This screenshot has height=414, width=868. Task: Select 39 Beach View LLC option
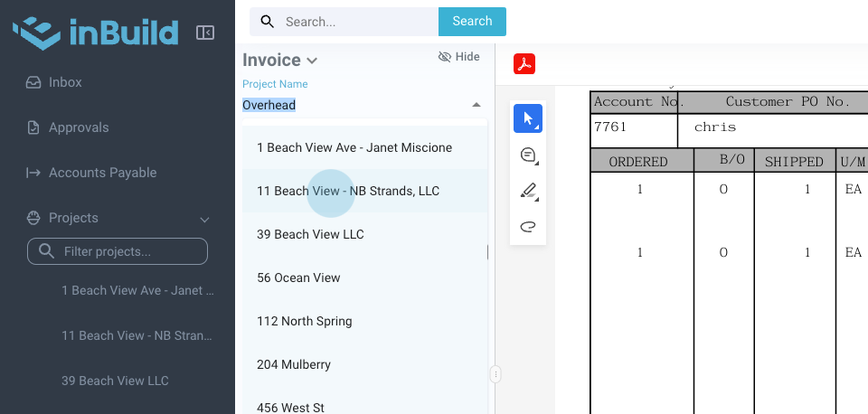pos(310,234)
